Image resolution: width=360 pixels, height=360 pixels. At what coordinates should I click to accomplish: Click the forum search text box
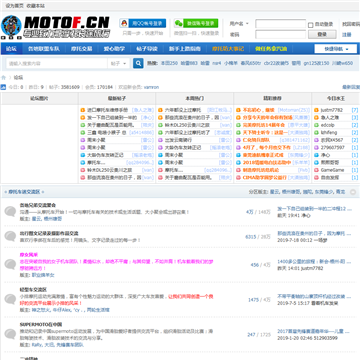tap(57, 63)
